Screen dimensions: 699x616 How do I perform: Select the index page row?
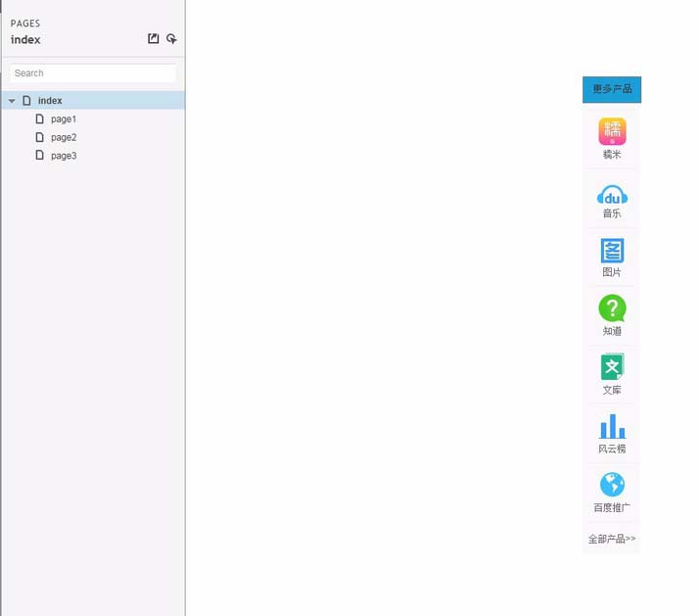93,100
